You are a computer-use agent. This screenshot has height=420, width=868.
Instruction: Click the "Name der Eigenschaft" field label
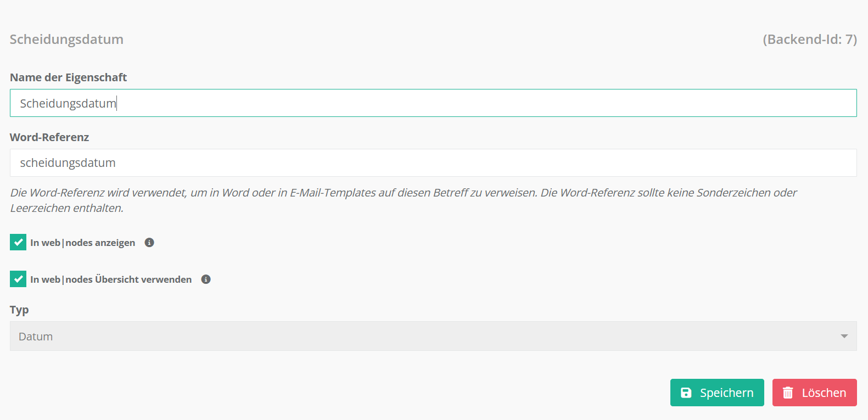tap(68, 77)
